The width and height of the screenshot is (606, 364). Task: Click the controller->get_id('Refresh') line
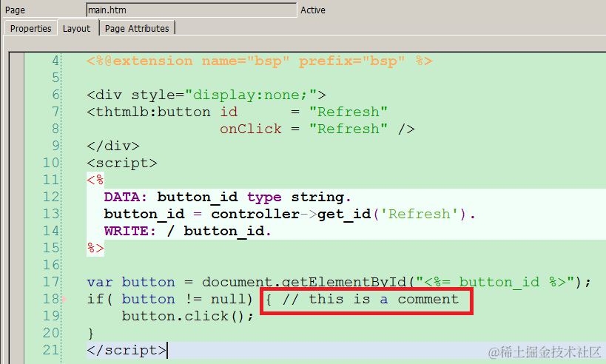coord(289,214)
